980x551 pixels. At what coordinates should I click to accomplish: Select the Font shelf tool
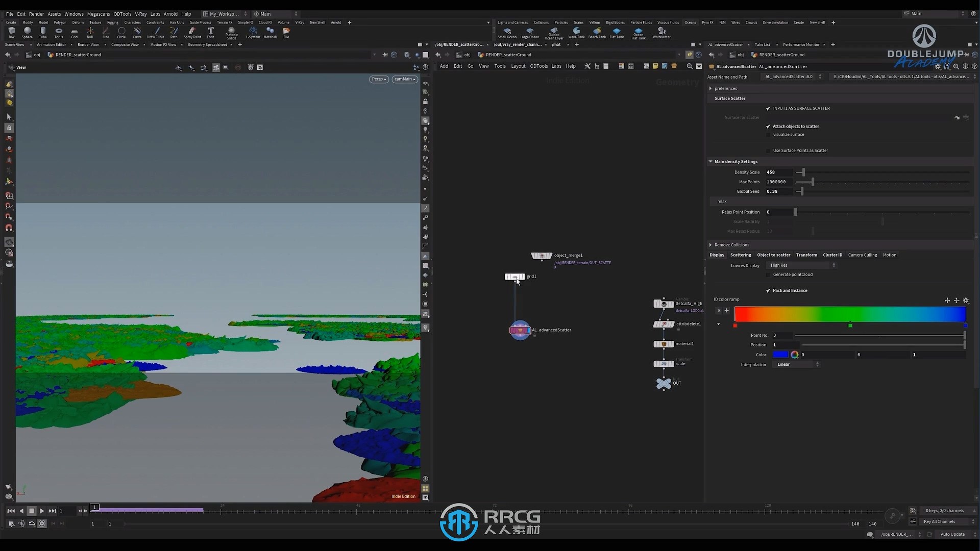tap(210, 33)
